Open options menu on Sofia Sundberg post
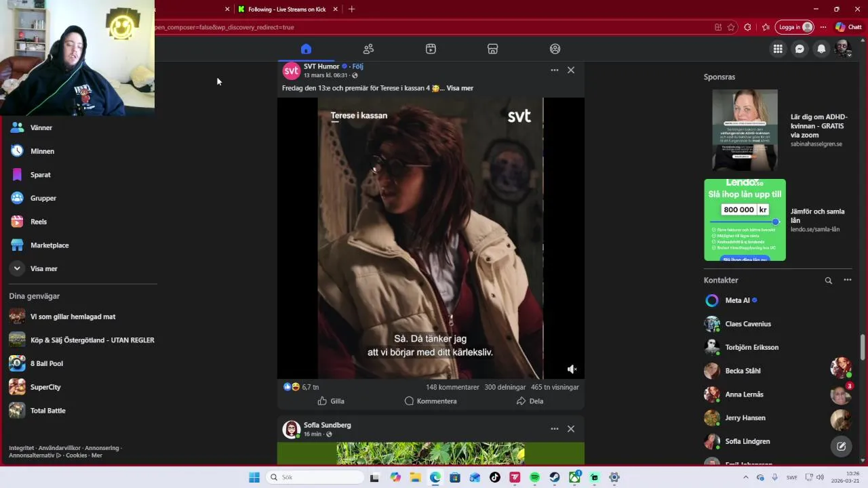Viewport: 868px width, 488px height. (555, 428)
